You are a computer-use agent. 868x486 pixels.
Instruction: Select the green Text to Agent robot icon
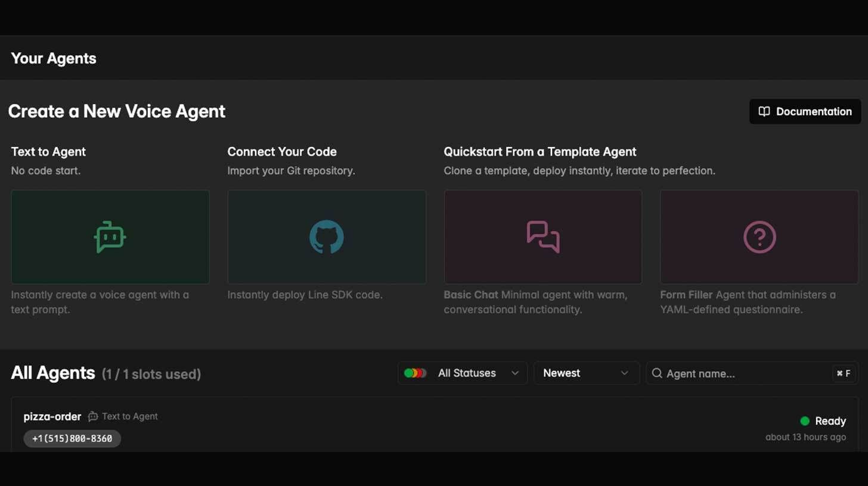click(110, 236)
